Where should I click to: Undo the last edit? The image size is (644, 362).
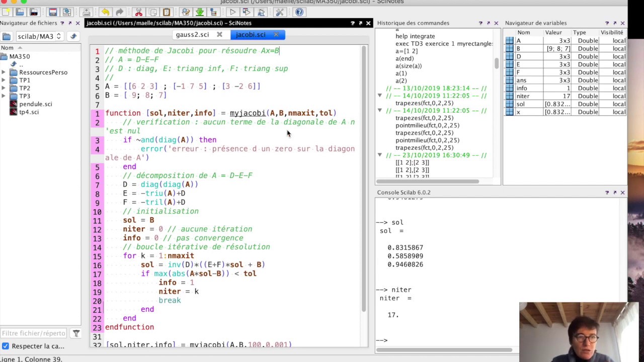(105, 12)
